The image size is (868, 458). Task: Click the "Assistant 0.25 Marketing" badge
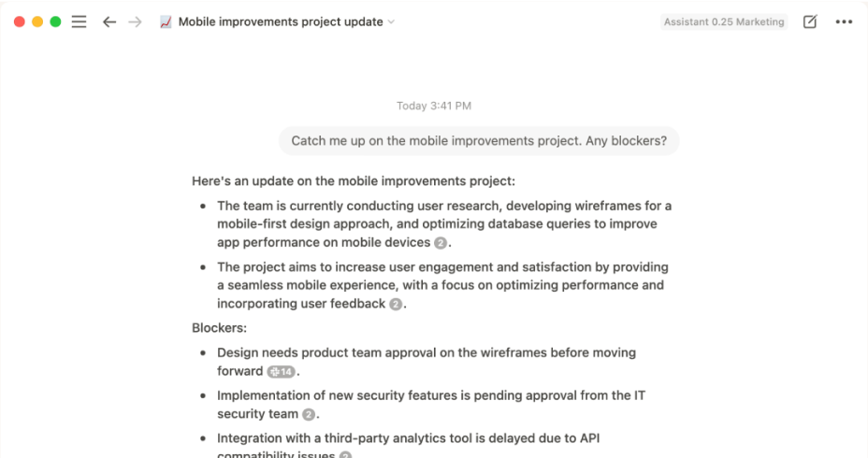pyautogui.click(x=724, y=21)
